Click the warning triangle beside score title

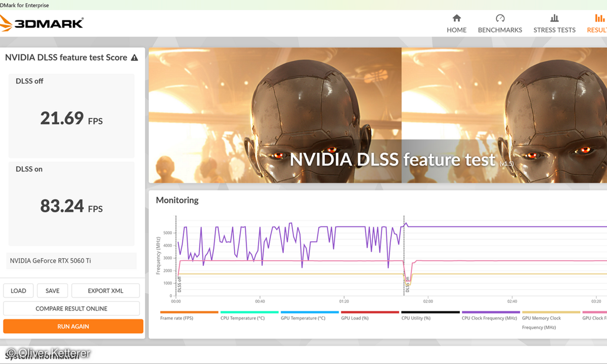(135, 58)
